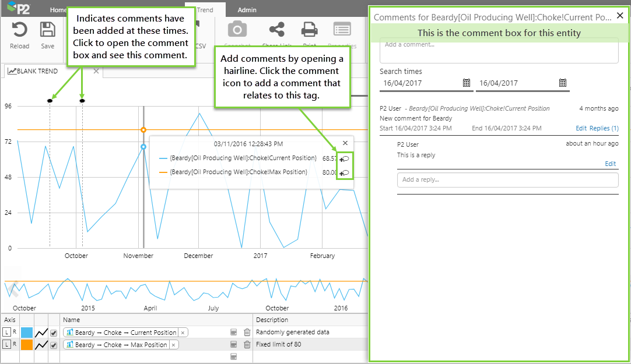The image size is (631, 364).
Task: Set Current Position to left axis L
Action: pyautogui.click(x=6, y=333)
